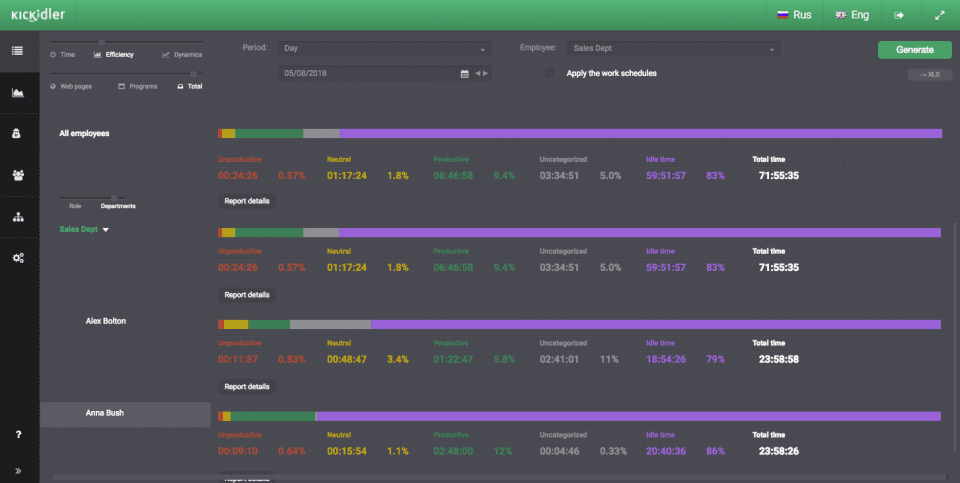Switch to Web pages view option

(x=71, y=86)
